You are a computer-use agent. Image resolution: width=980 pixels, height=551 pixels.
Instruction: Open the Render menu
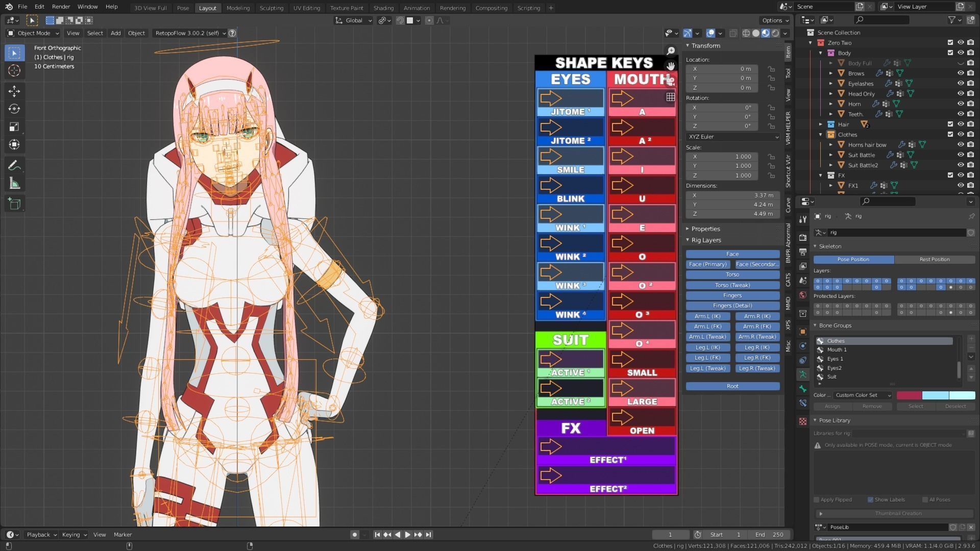(61, 7)
